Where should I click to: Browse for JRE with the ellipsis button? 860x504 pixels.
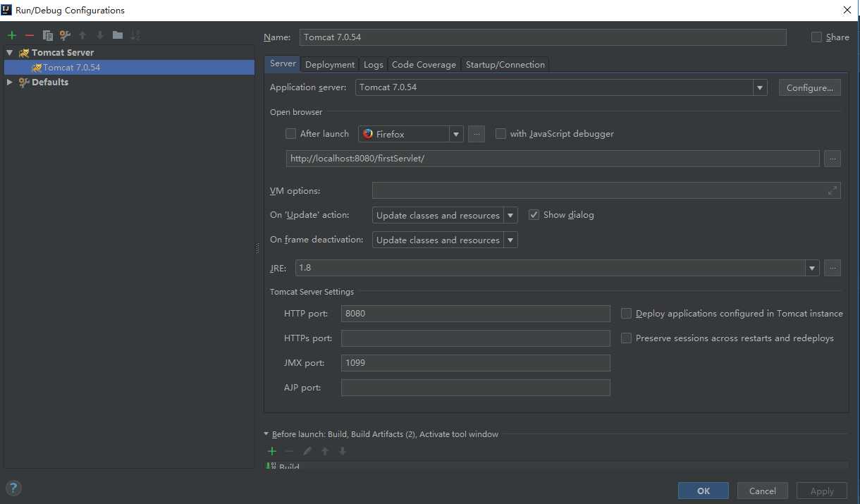pyautogui.click(x=833, y=268)
